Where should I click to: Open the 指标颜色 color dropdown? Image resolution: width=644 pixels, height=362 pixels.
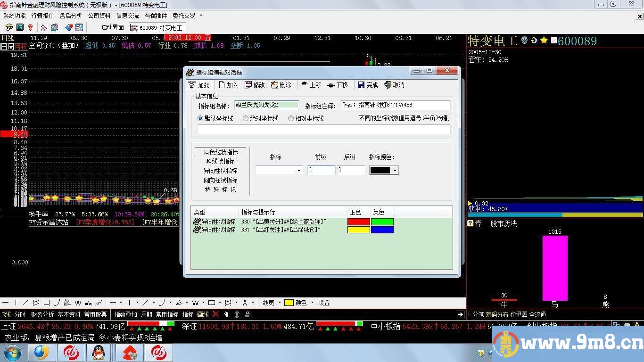tap(393, 170)
